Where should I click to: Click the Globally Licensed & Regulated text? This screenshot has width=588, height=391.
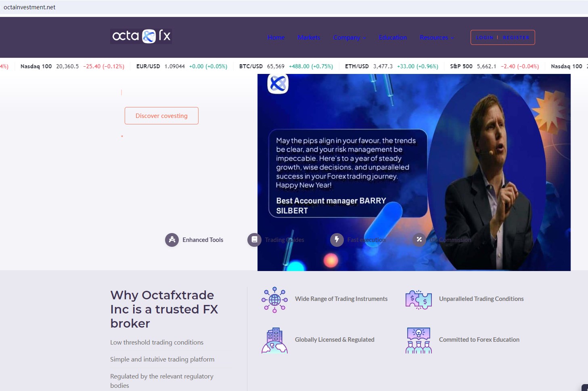[x=335, y=340]
